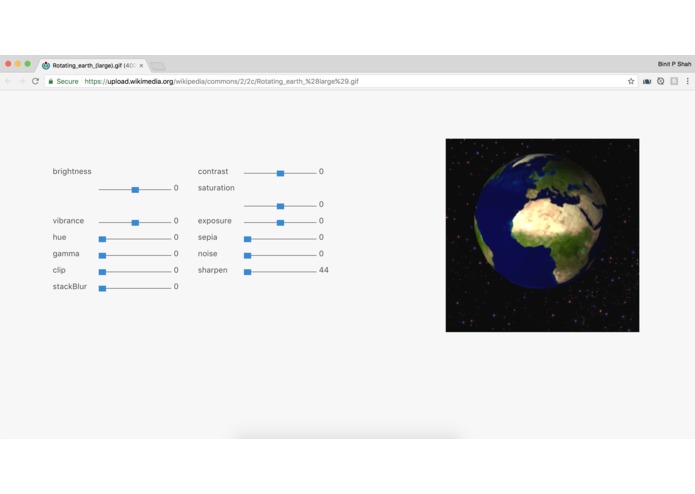This screenshot has height=494, width=695.
Task: Click the contrast label
Action: pos(213,171)
